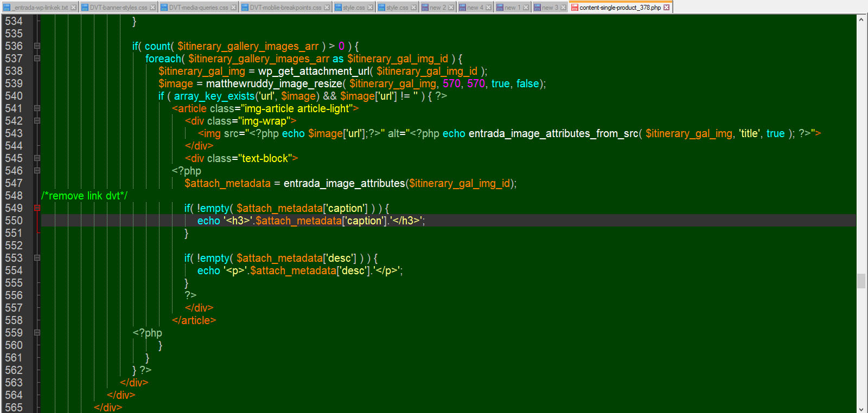This screenshot has width=868, height=413.
Task: Close the DVT-media-queries.css tab
Action: [x=234, y=8]
